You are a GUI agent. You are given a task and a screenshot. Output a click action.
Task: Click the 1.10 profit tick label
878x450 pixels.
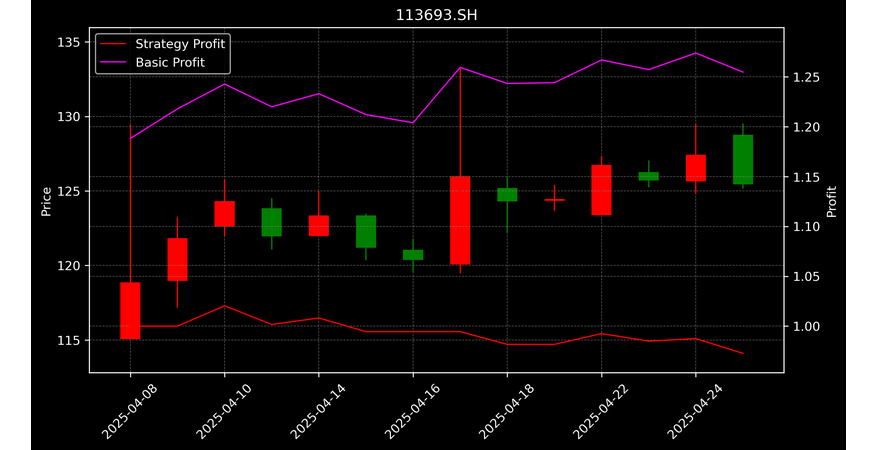[x=806, y=227]
